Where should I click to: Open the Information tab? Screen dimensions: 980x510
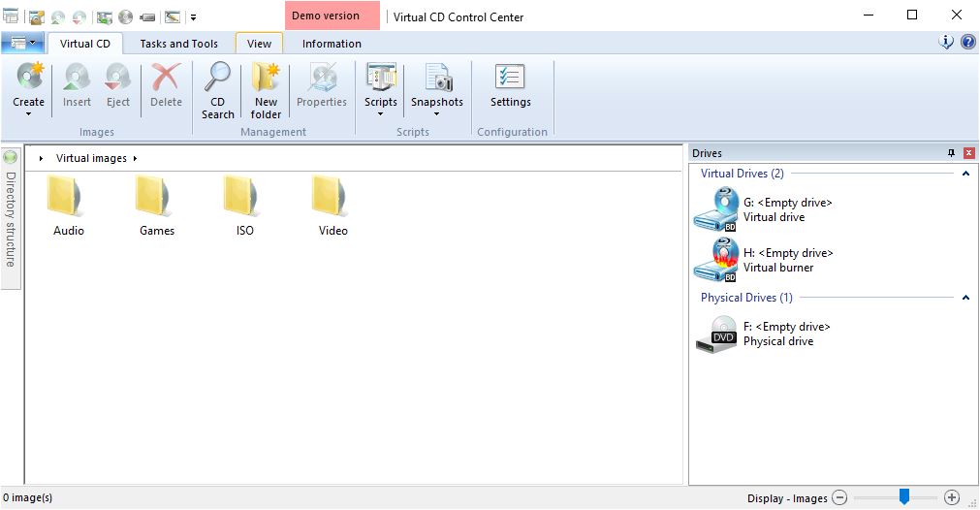(332, 44)
